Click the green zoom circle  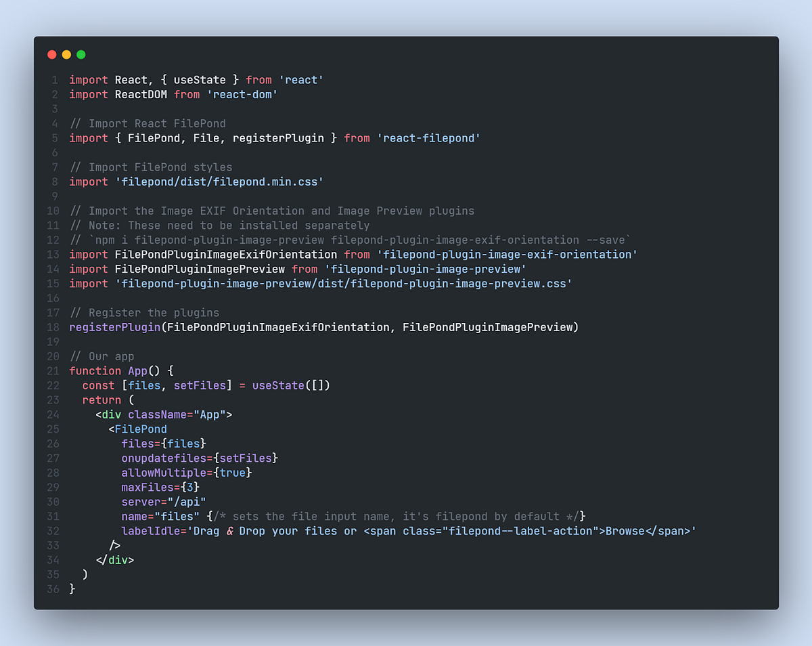click(81, 54)
